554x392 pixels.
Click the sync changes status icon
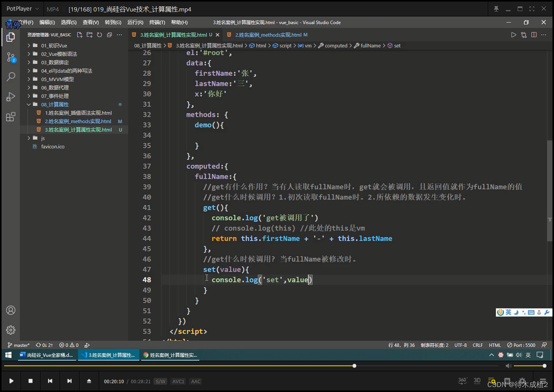pyautogui.click(x=44, y=345)
